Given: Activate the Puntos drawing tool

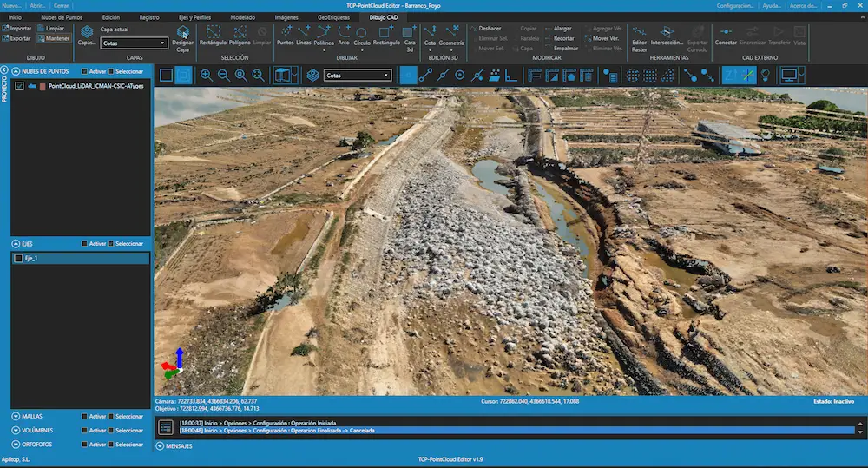Looking at the screenshot, I should pyautogui.click(x=286, y=36).
